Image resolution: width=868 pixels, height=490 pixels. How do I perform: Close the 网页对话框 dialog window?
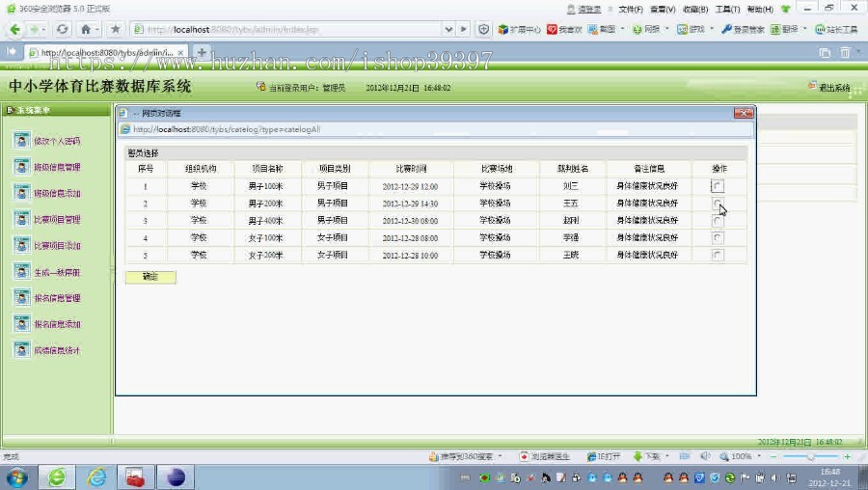(x=744, y=113)
